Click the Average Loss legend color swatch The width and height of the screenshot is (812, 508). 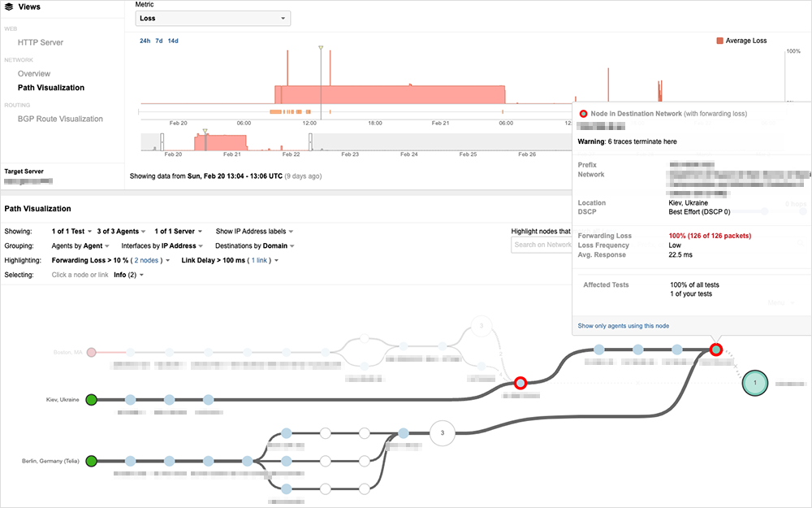[x=720, y=41]
